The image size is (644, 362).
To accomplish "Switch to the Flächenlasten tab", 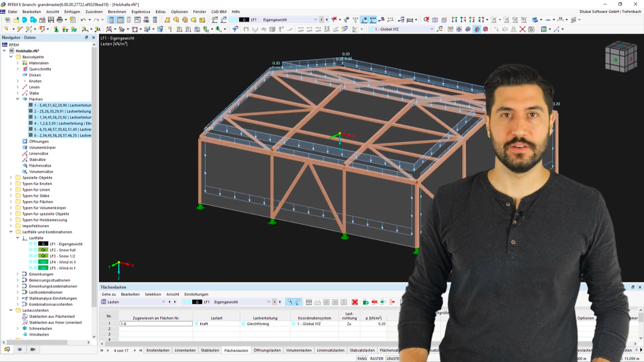I will pos(236,350).
